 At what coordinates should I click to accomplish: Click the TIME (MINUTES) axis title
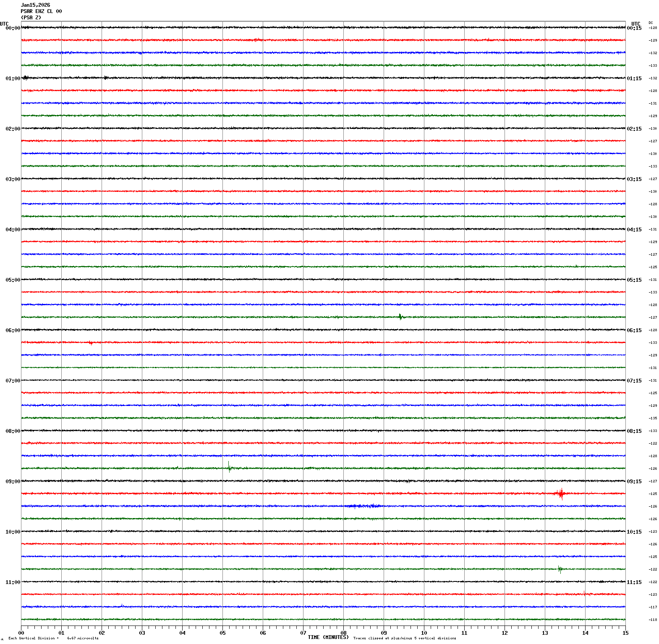coord(328,637)
